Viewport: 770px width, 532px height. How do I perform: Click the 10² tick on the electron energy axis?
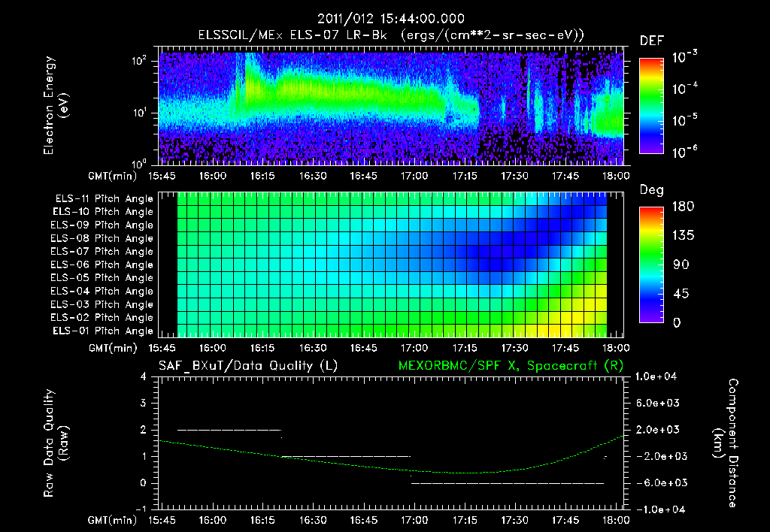(x=139, y=61)
